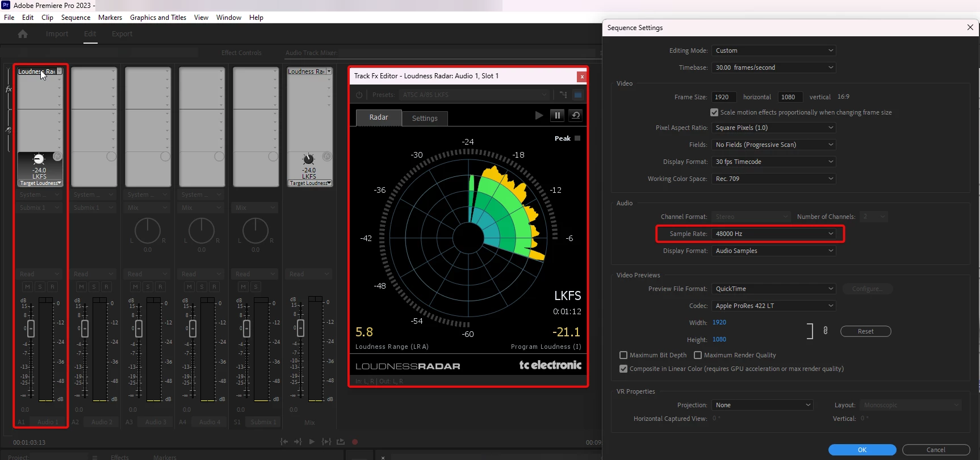Bypass fx icon on Audio 1 track
Screen dimensions: 980x460
[58, 156]
